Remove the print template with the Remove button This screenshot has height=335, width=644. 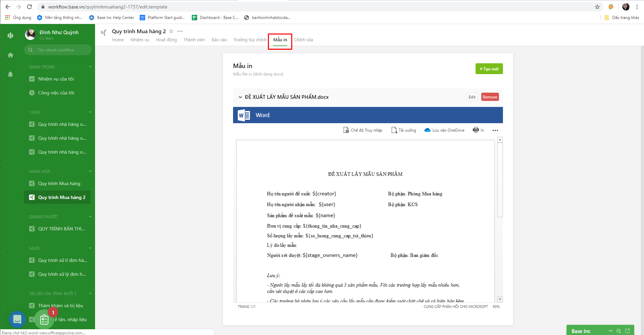click(x=490, y=97)
